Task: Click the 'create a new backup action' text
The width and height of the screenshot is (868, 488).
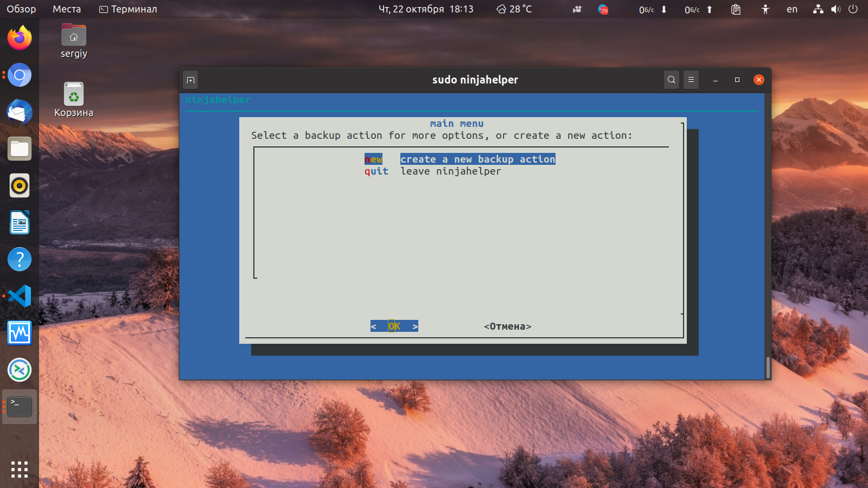Action: (x=478, y=159)
